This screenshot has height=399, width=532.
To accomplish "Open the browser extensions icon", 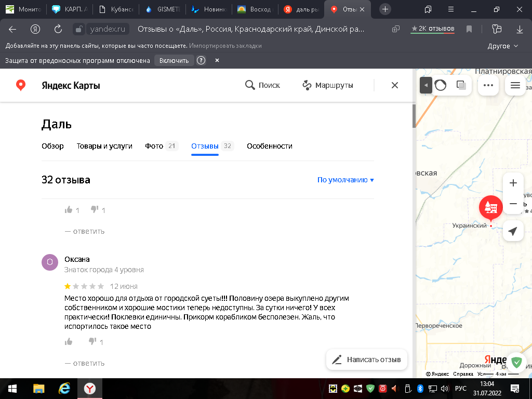I will [497, 30].
